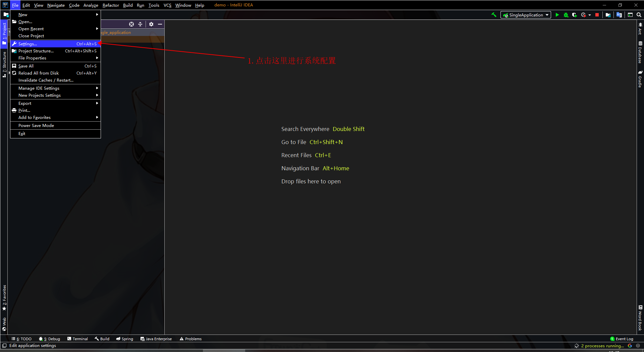Image resolution: width=644 pixels, height=352 pixels.
Task: Click the Profiler run icon
Action: tap(583, 15)
